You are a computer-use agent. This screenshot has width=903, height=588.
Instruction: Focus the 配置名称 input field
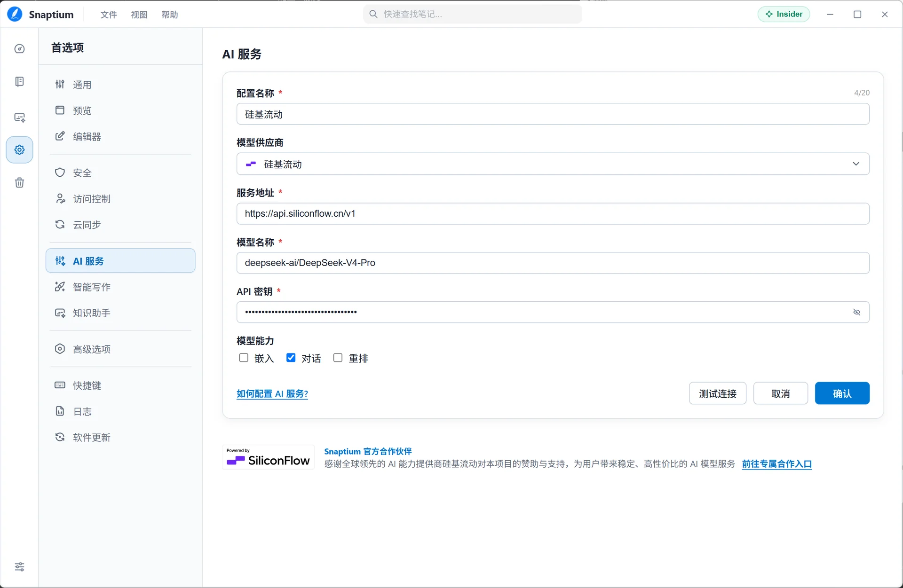(553, 114)
